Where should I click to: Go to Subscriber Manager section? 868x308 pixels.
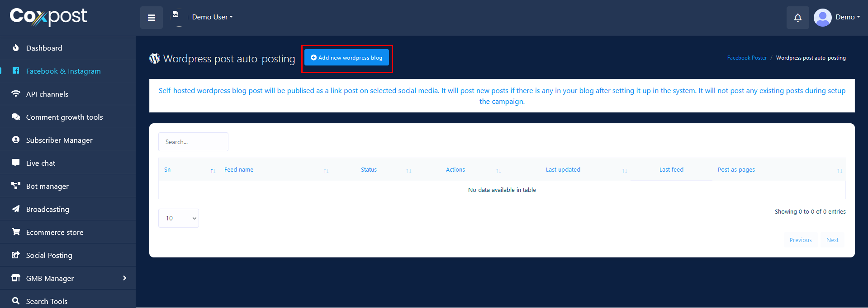click(x=59, y=140)
